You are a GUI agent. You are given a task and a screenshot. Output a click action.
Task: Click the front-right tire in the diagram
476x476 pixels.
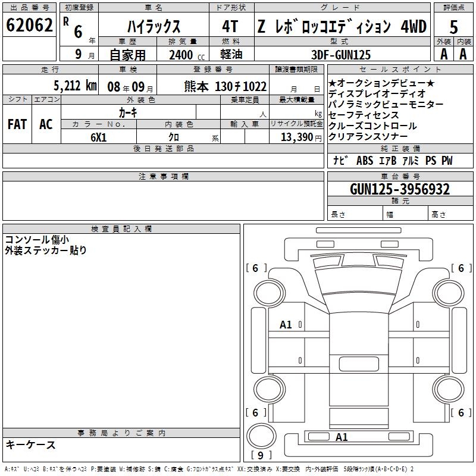point(449,293)
